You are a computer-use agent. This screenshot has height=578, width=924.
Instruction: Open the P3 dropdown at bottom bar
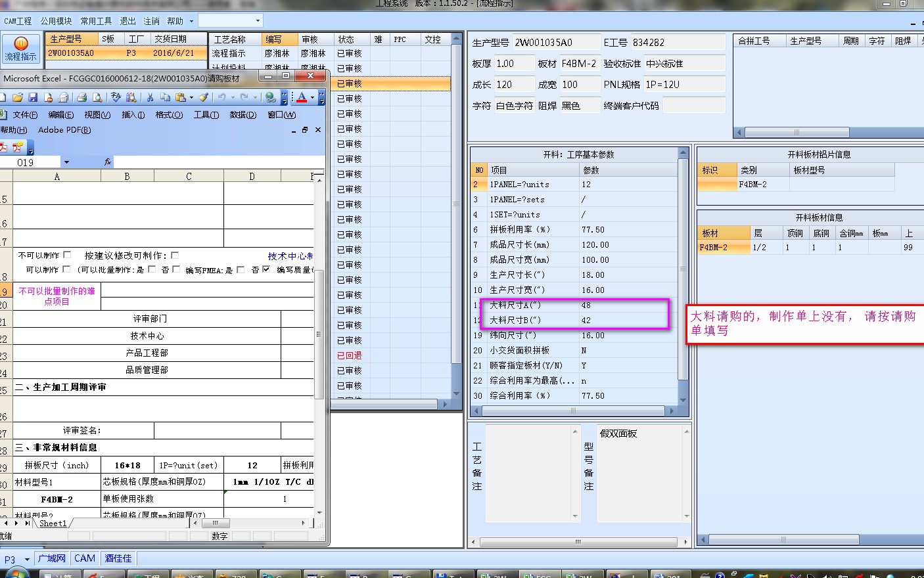pyautogui.click(x=27, y=560)
